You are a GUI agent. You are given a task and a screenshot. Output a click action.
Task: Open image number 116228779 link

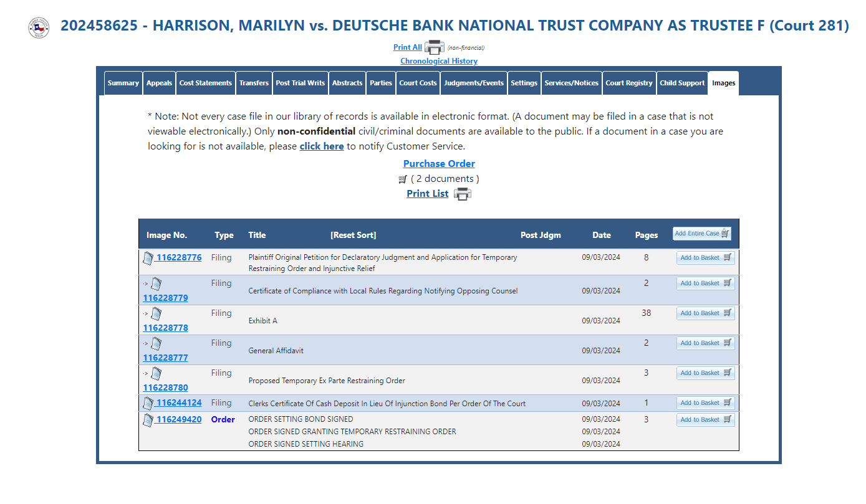pos(165,298)
